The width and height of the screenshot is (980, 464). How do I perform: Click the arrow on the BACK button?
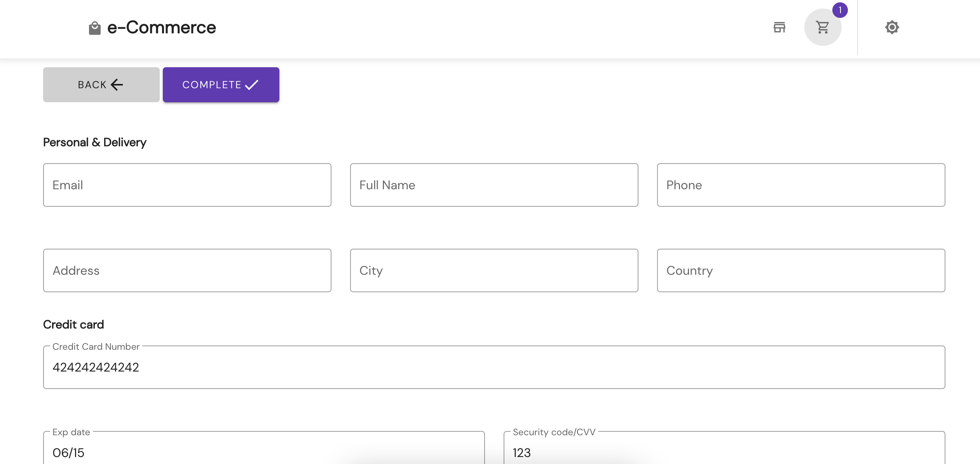pyautogui.click(x=116, y=84)
